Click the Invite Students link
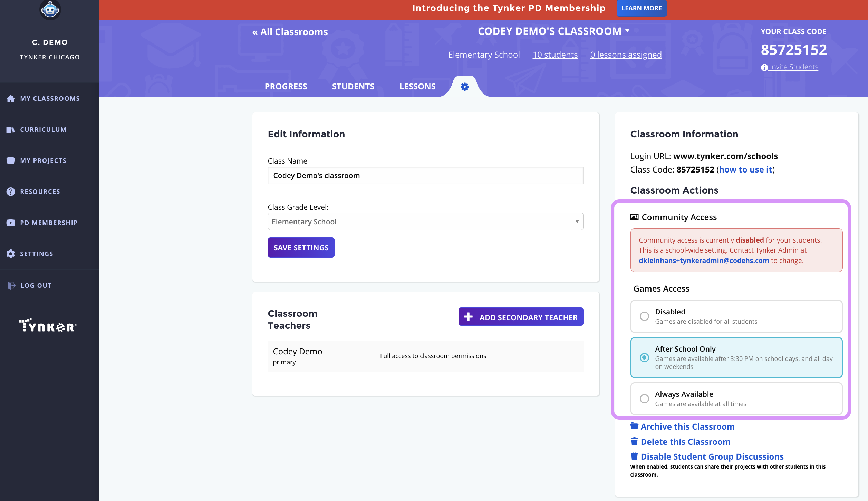Image resolution: width=868 pixels, height=501 pixels. pyautogui.click(x=794, y=67)
